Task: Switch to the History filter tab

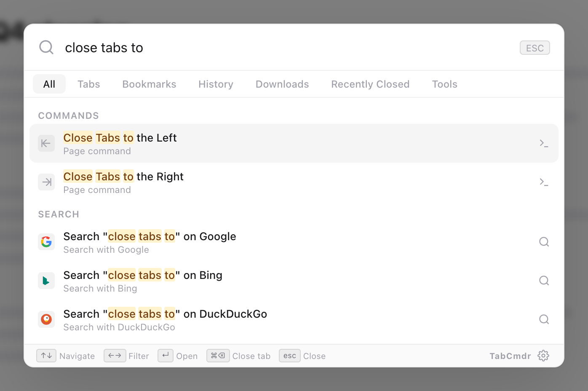Action: 216,84
